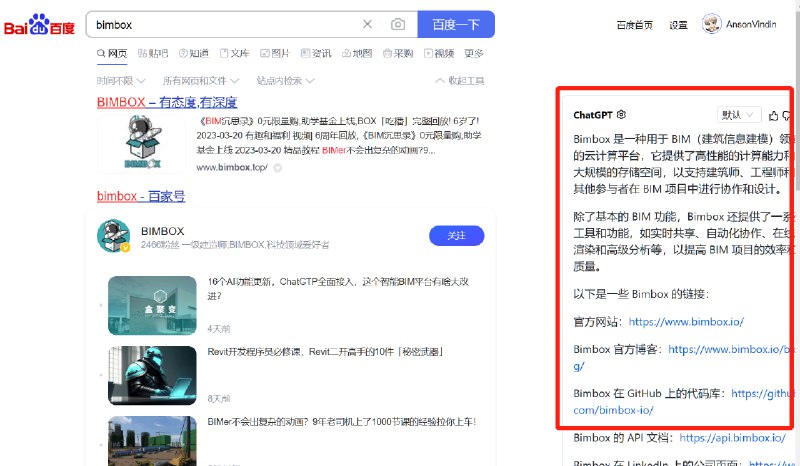Click the armored figure laptop thumbnail

152,376
